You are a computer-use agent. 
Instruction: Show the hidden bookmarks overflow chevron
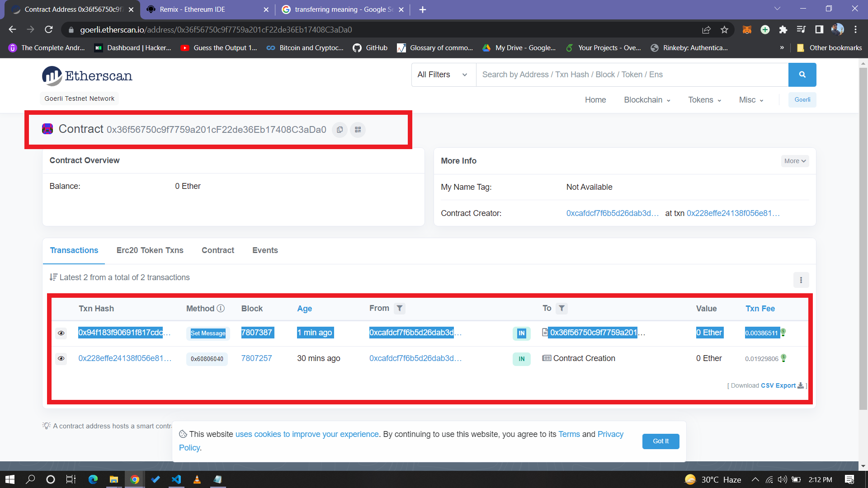[782, 47]
